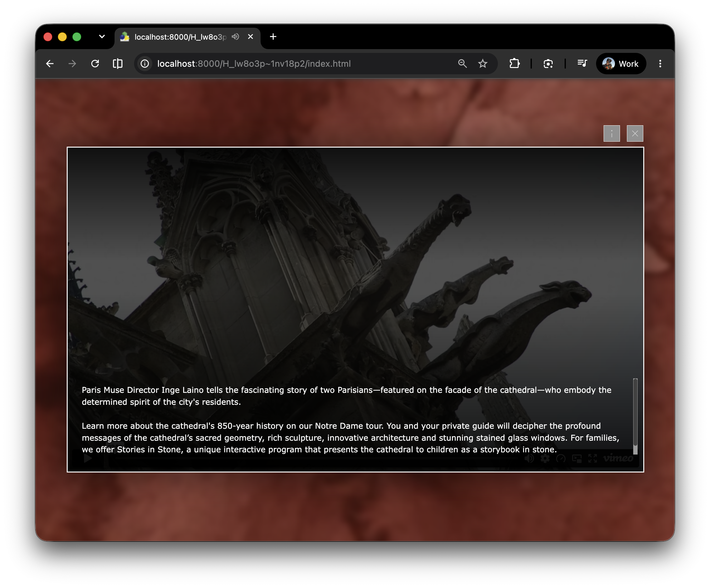Open the Extensions puzzle menu

click(515, 64)
